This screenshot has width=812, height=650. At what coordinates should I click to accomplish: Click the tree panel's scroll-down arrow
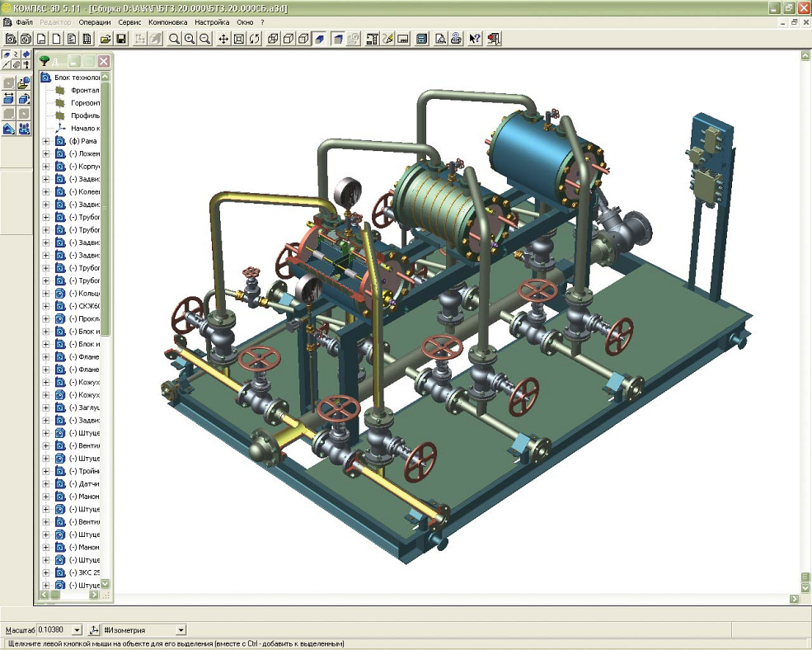click(106, 585)
